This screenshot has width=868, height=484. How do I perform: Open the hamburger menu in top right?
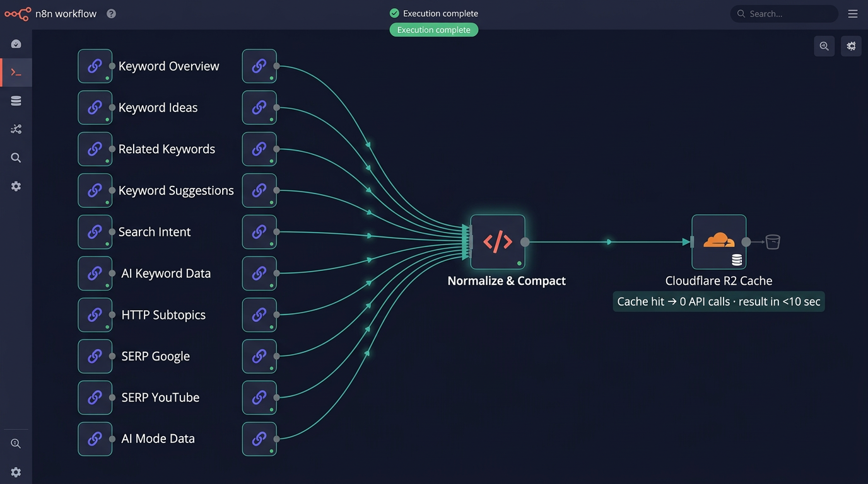tap(853, 14)
